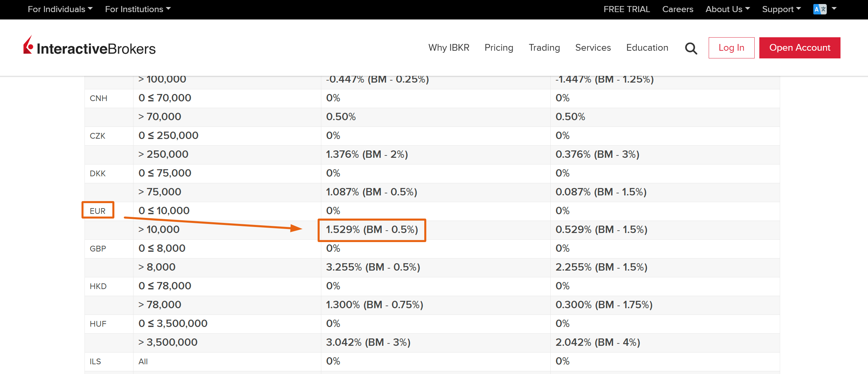Click the 1.529% (BM - 0.5%) cell
This screenshot has height=374, width=868.
coord(372,230)
